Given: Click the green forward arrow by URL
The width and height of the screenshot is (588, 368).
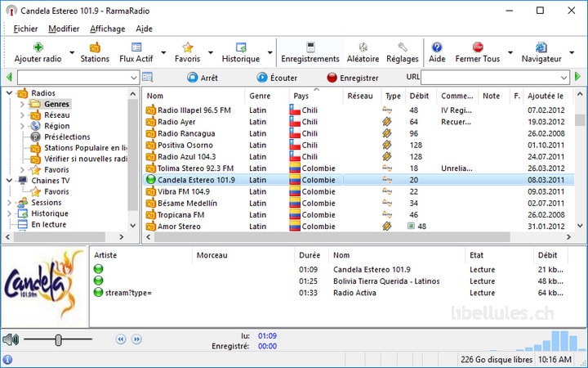Looking at the screenshot, I should click(x=578, y=77).
